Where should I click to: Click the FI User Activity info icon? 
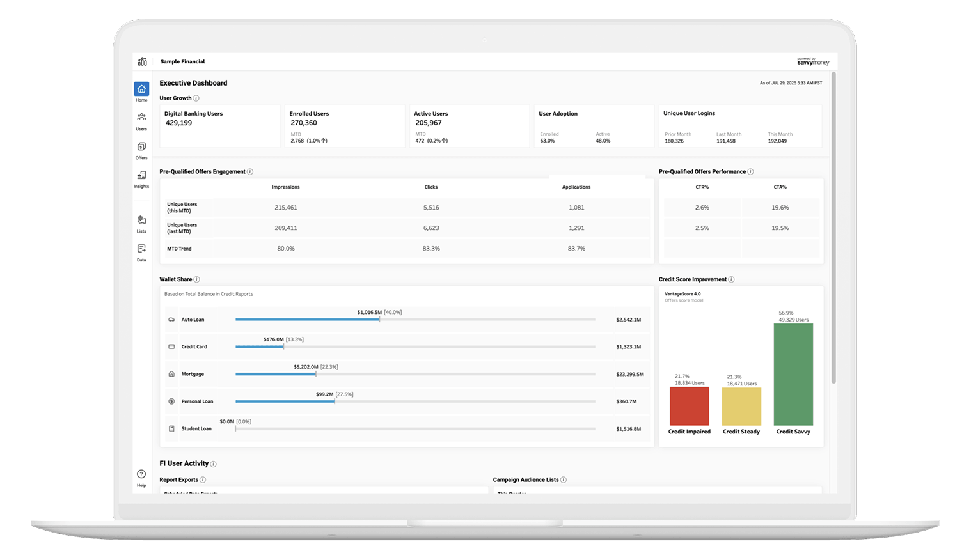(x=214, y=463)
